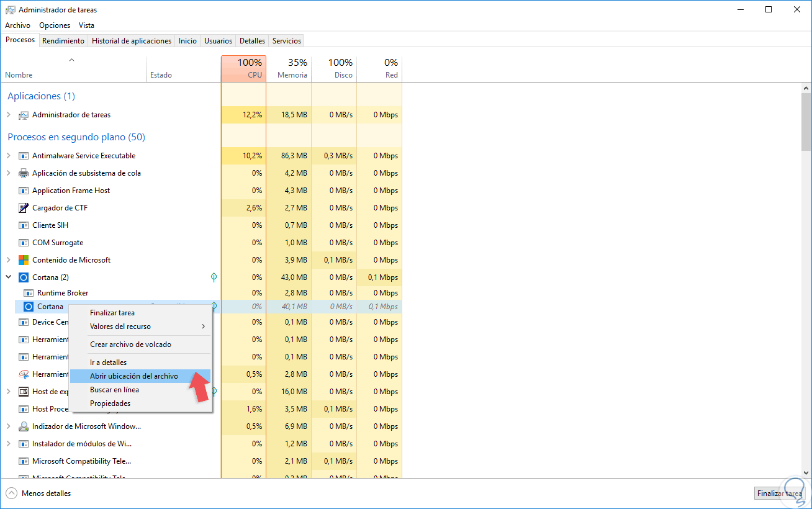Expand the Indizador de Microsoft Windows row
Viewport: 812px width, 509px height.
click(9, 426)
